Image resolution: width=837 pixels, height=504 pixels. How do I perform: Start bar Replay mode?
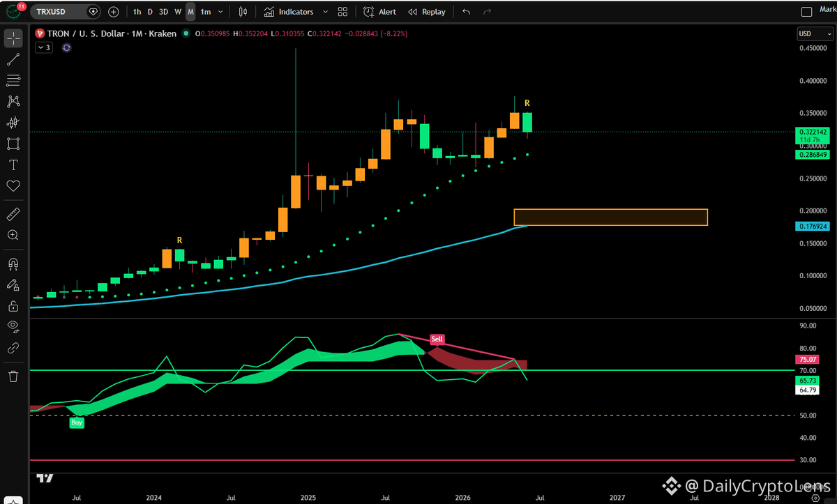[427, 12]
